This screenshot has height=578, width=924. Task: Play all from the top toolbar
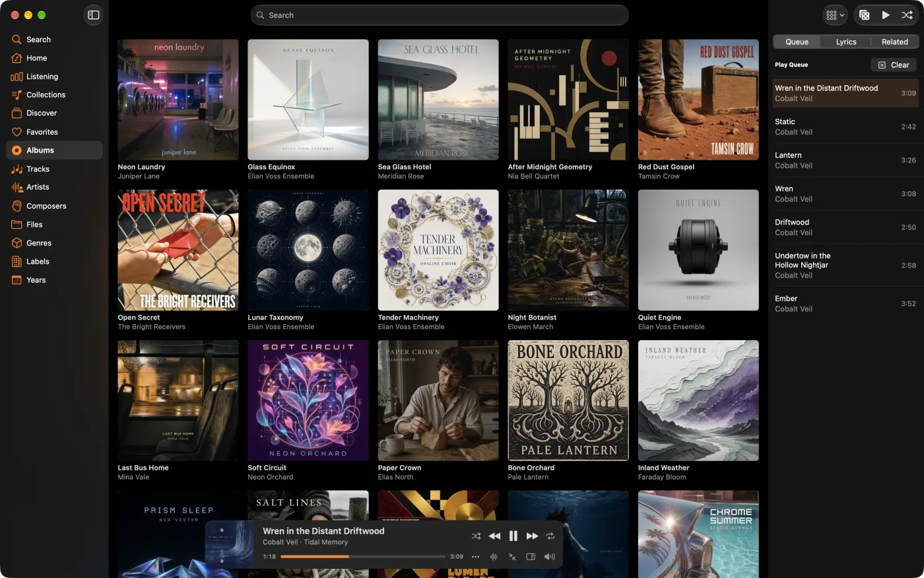pos(886,15)
